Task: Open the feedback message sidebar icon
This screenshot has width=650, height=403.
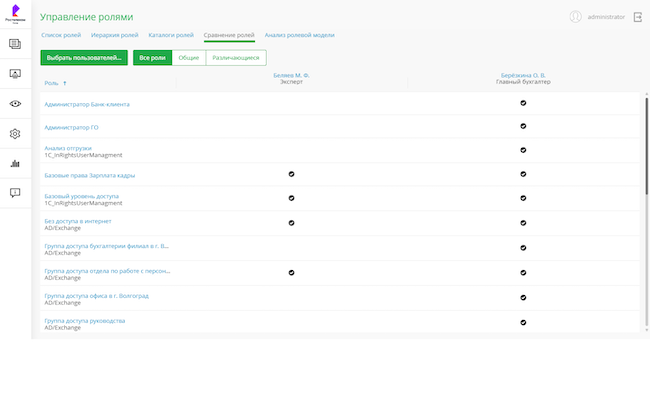Action: pyautogui.click(x=15, y=193)
